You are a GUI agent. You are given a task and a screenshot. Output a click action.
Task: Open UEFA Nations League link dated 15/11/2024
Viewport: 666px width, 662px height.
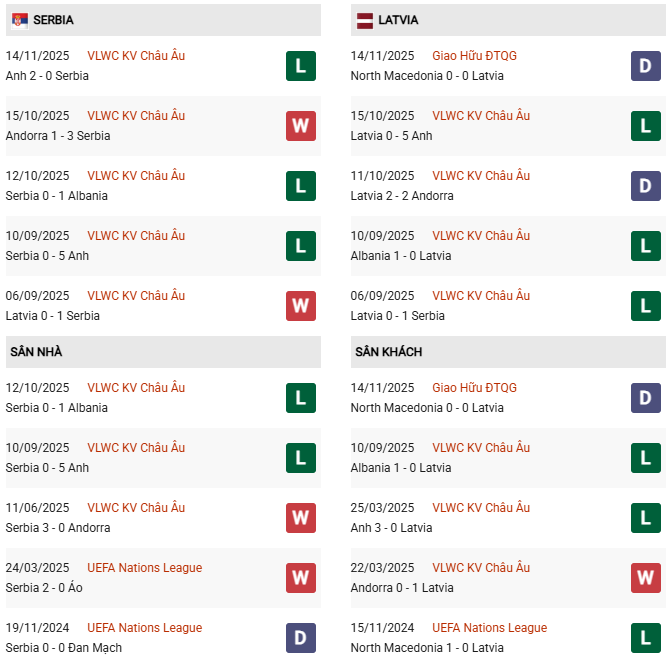489,628
